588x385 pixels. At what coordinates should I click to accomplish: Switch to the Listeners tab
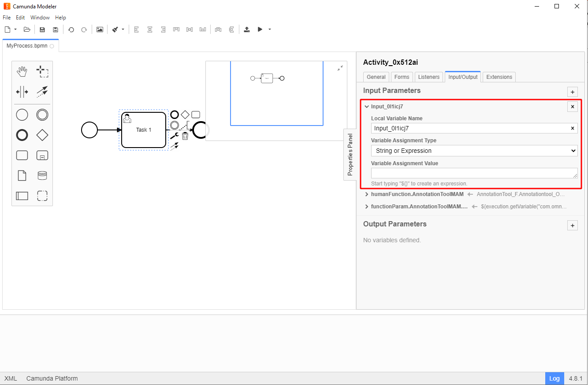(428, 77)
